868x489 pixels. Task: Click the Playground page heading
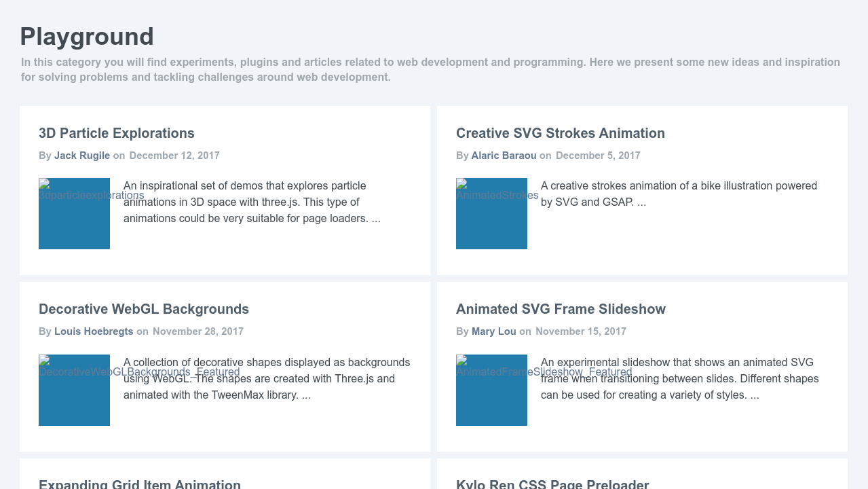click(x=87, y=37)
